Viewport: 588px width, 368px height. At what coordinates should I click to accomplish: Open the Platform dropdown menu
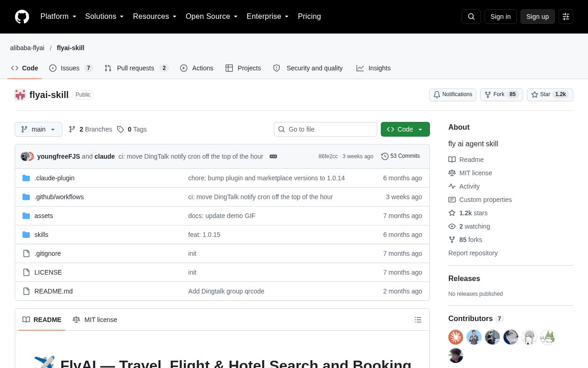click(58, 17)
